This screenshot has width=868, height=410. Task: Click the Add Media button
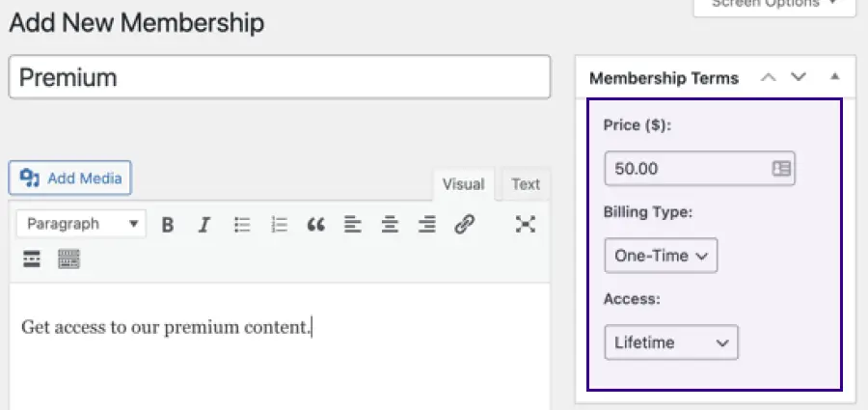click(70, 178)
